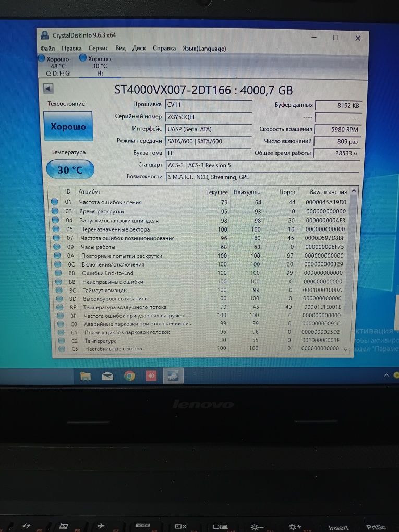Click the previous disk arrow button

point(48,89)
